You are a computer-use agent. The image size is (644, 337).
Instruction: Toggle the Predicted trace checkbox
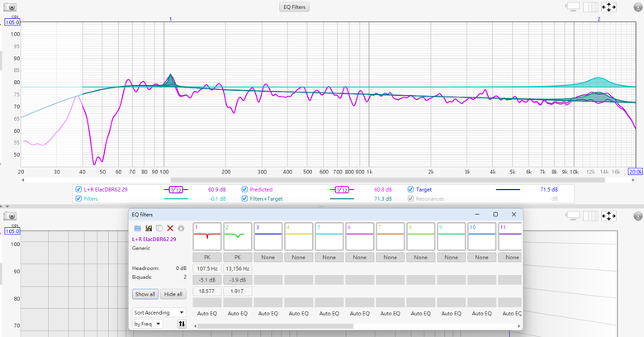(x=244, y=189)
